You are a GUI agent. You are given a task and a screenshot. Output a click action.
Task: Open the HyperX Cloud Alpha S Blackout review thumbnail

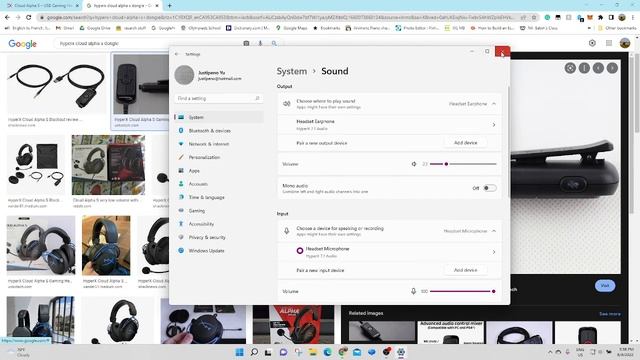57,84
